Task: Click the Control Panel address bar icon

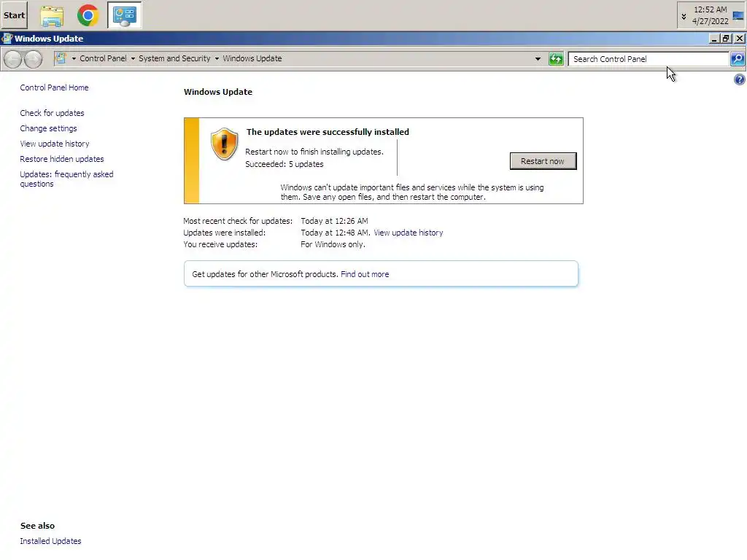Action: [x=61, y=58]
